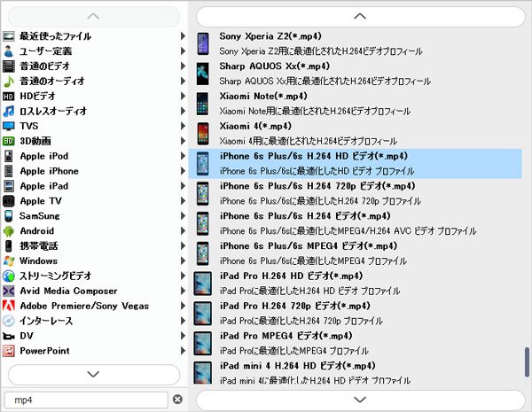Select iPad mini 4 H.264 HD ビデオ profile

click(356, 371)
